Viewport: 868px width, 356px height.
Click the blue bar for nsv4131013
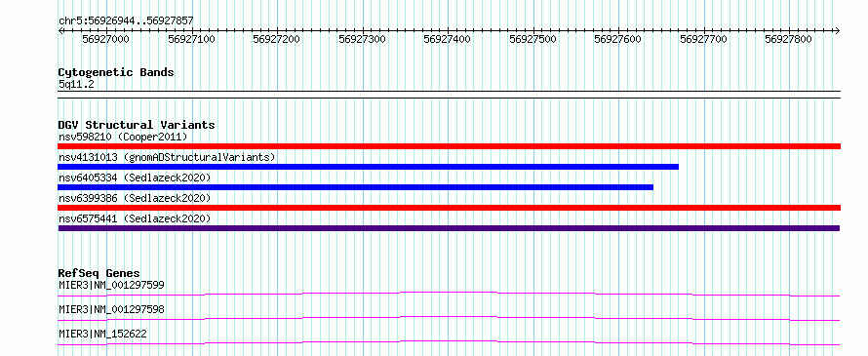point(368,167)
